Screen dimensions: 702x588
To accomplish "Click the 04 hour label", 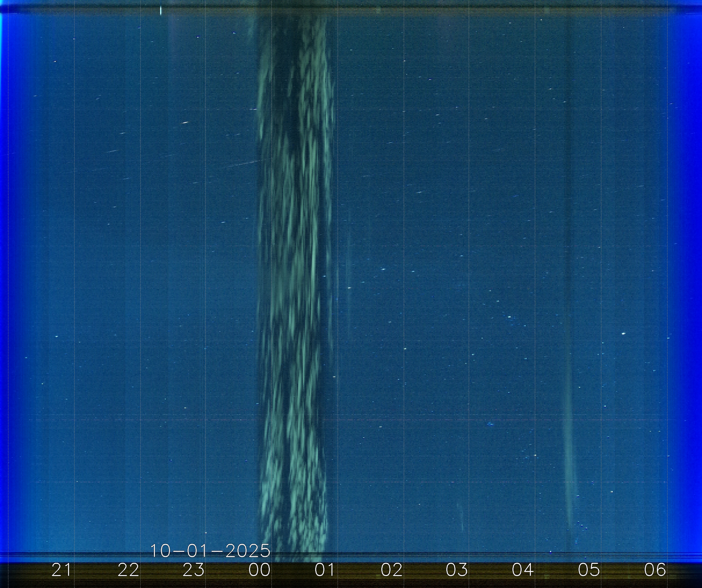I will point(523,570).
